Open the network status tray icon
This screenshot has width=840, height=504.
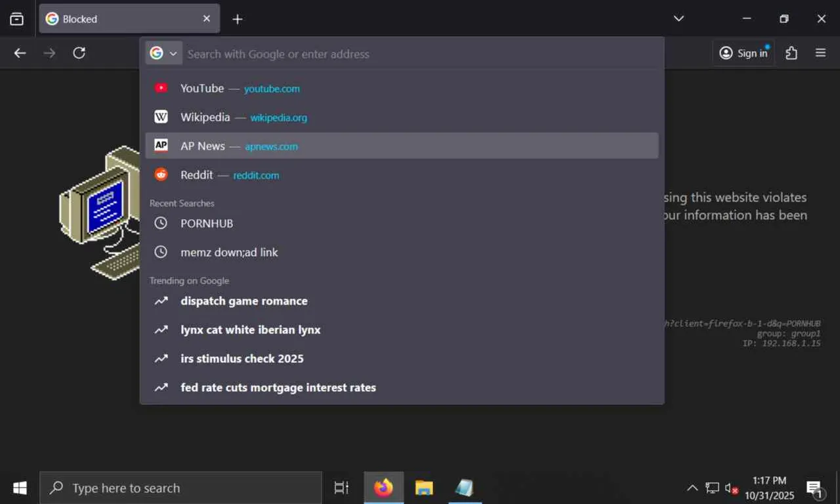click(712, 488)
